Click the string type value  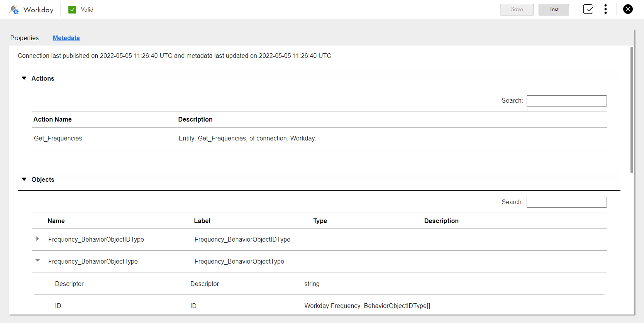point(312,284)
